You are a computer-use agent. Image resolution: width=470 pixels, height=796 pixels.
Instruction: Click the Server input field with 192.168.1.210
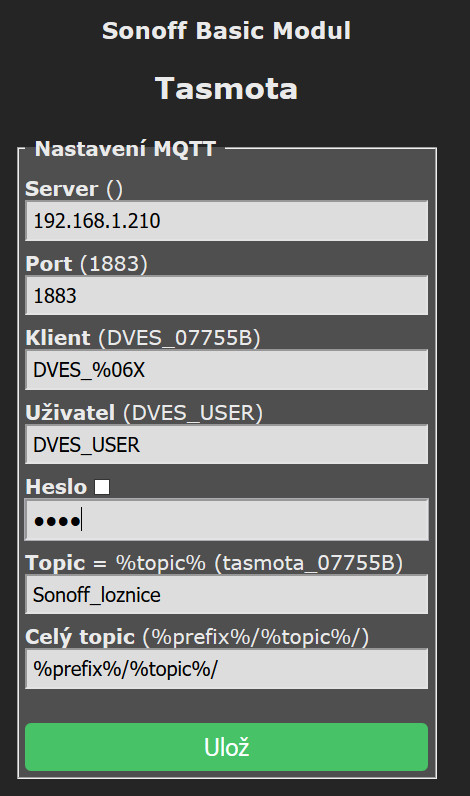coord(226,221)
